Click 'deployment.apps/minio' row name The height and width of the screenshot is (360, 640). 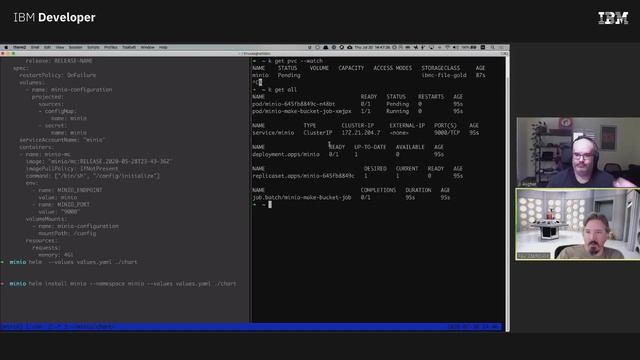tap(286, 155)
